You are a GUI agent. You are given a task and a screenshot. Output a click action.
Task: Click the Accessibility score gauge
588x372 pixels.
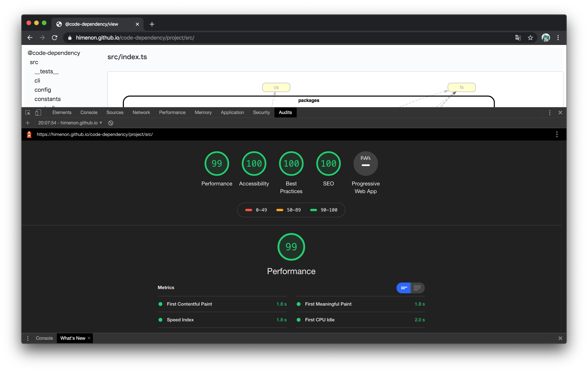coord(254,163)
